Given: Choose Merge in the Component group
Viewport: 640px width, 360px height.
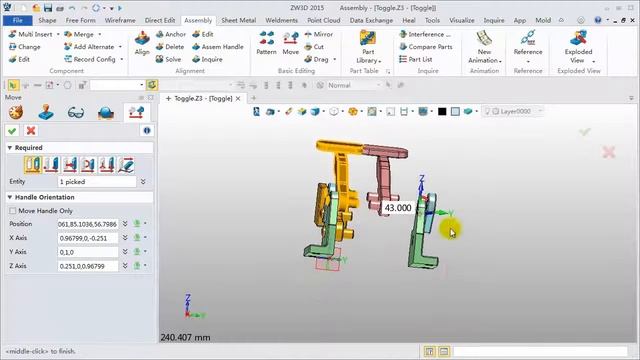Looking at the screenshot, I should click(x=79, y=34).
